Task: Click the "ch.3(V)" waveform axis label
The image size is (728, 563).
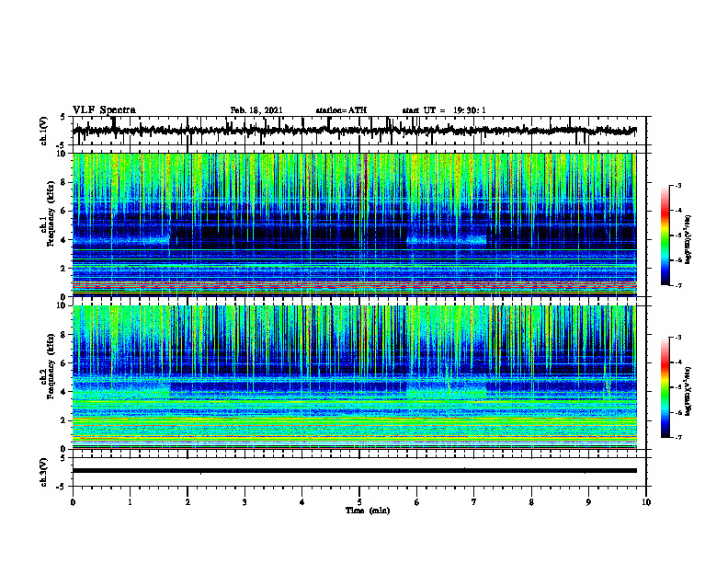Action: tap(44, 472)
